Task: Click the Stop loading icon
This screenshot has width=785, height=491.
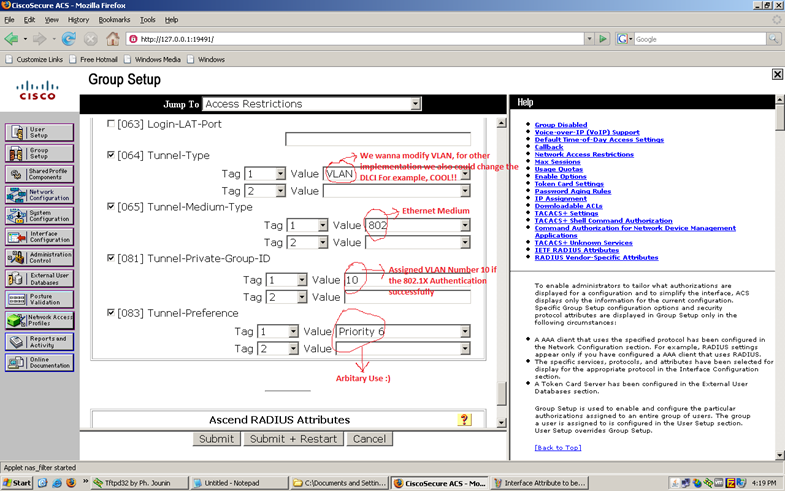Action: [x=91, y=39]
